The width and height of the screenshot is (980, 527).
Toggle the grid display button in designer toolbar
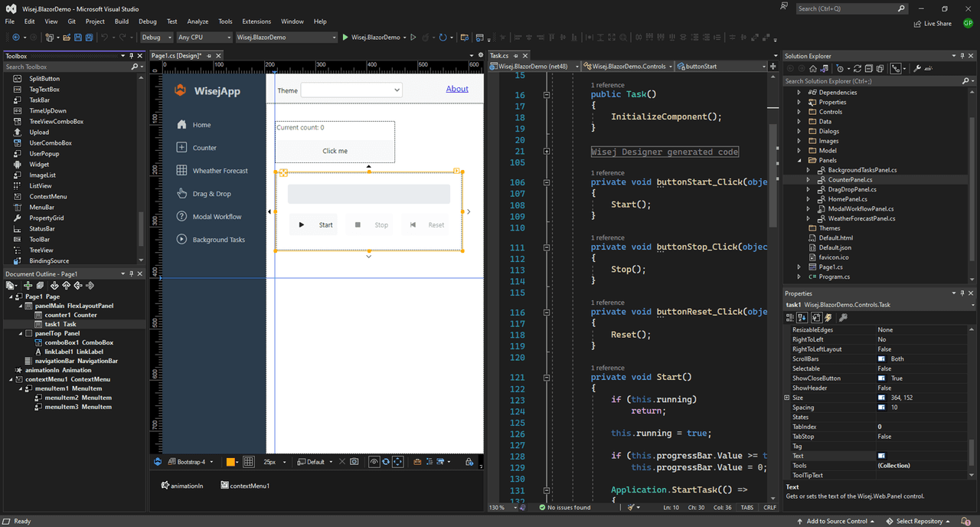click(249, 462)
